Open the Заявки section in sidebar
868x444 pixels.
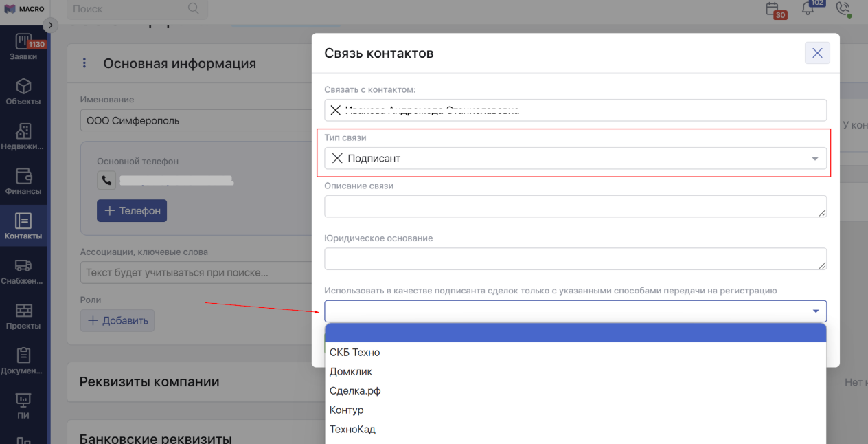click(x=23, y=46)
